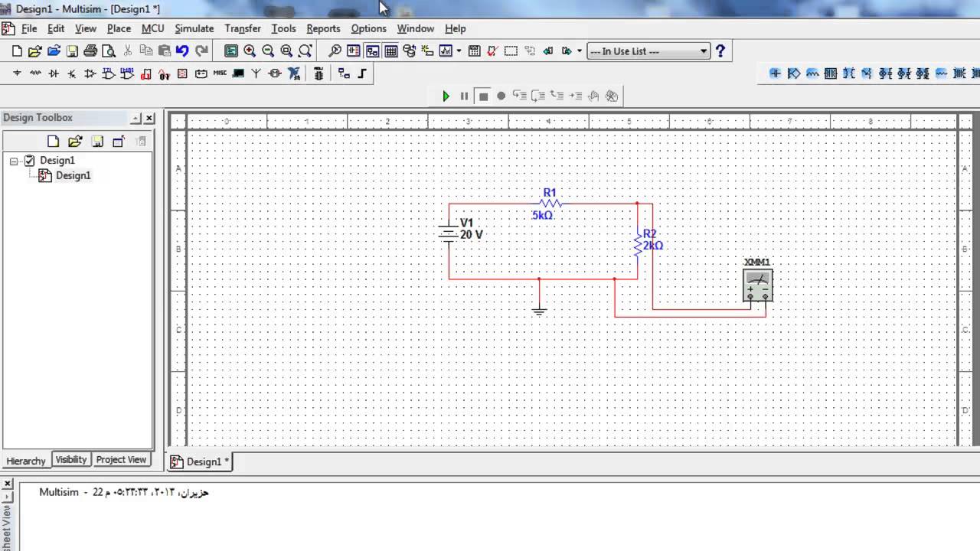Viewport: 980px width, 551px height.
Task: Close the Design Toolbox panel
Action: (149, 118)
